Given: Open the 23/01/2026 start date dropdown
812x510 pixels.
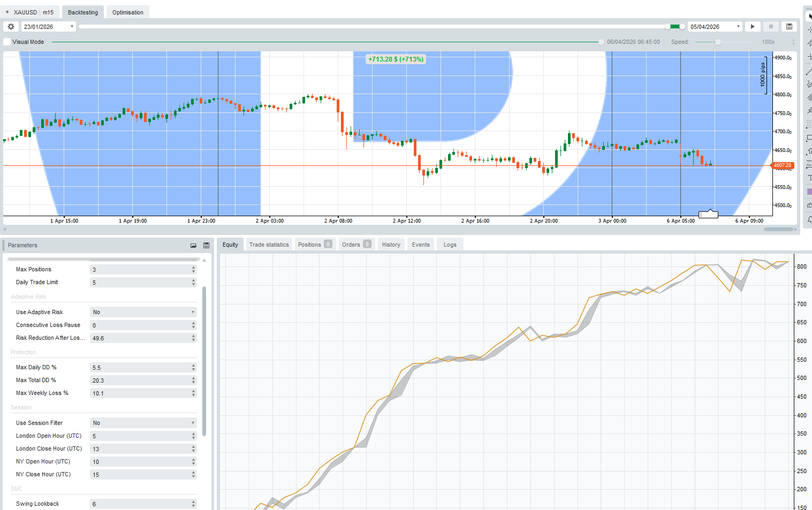Looking at the screenshot, I should tap(72, 26).
